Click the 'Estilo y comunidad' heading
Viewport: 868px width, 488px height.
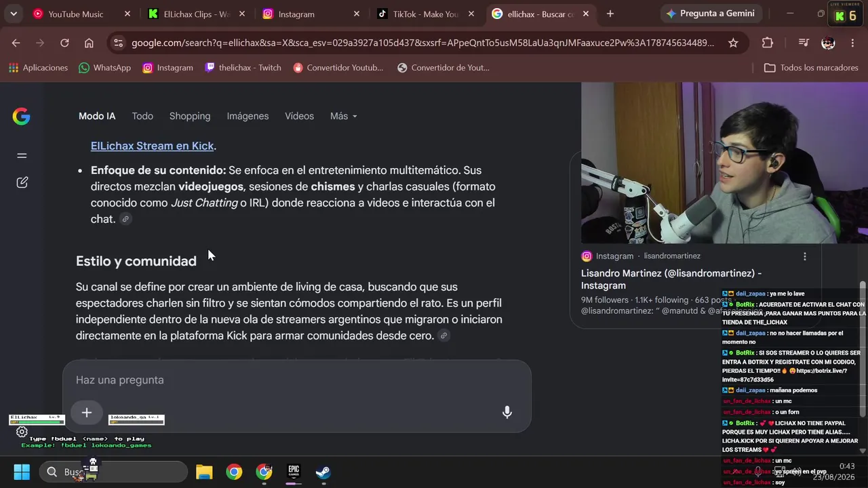[136, 261]
